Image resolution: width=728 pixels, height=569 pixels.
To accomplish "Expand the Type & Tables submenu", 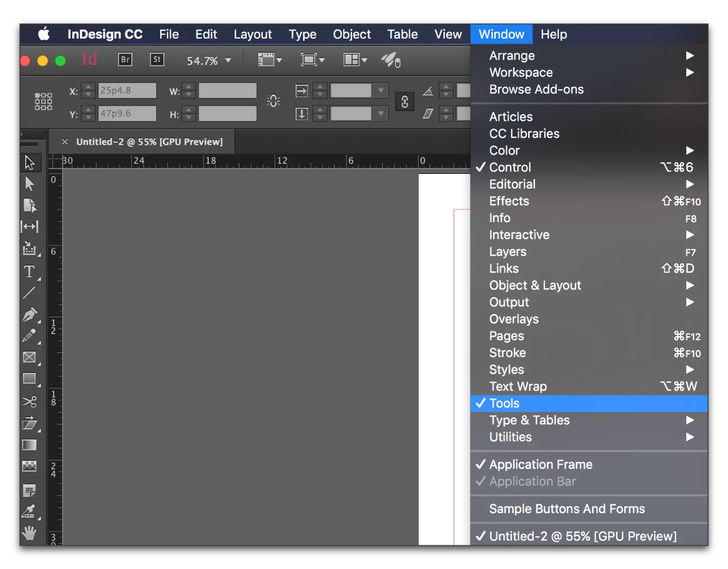I will coord(589,420).
